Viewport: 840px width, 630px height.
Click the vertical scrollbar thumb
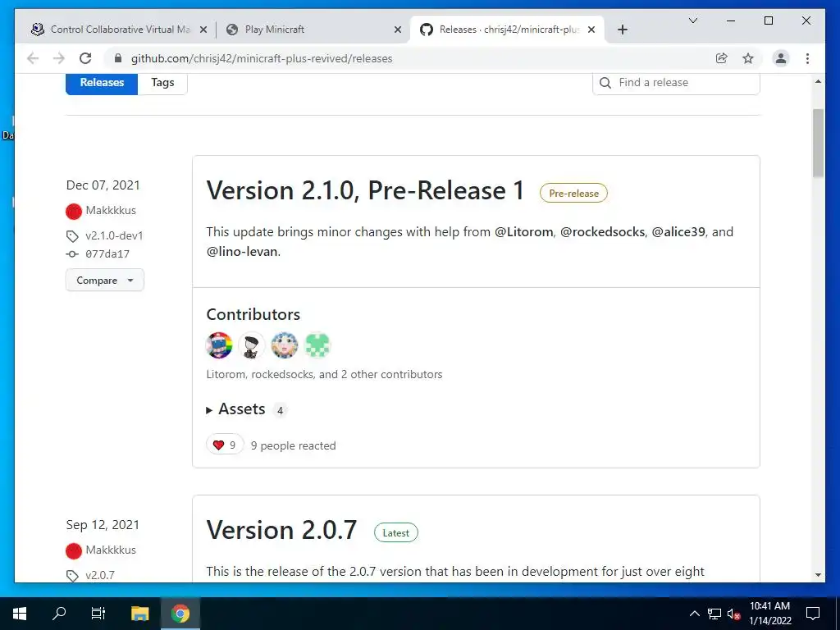[818, 143]
